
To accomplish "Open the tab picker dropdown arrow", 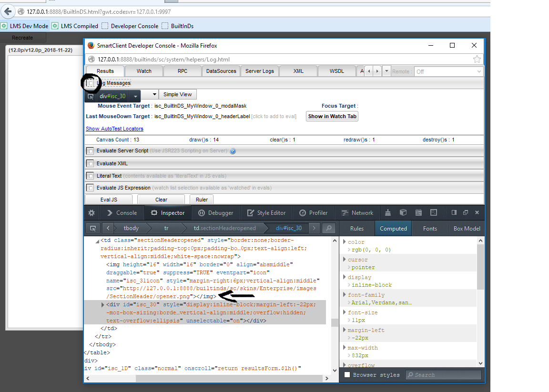I will (x=386, y=71).
